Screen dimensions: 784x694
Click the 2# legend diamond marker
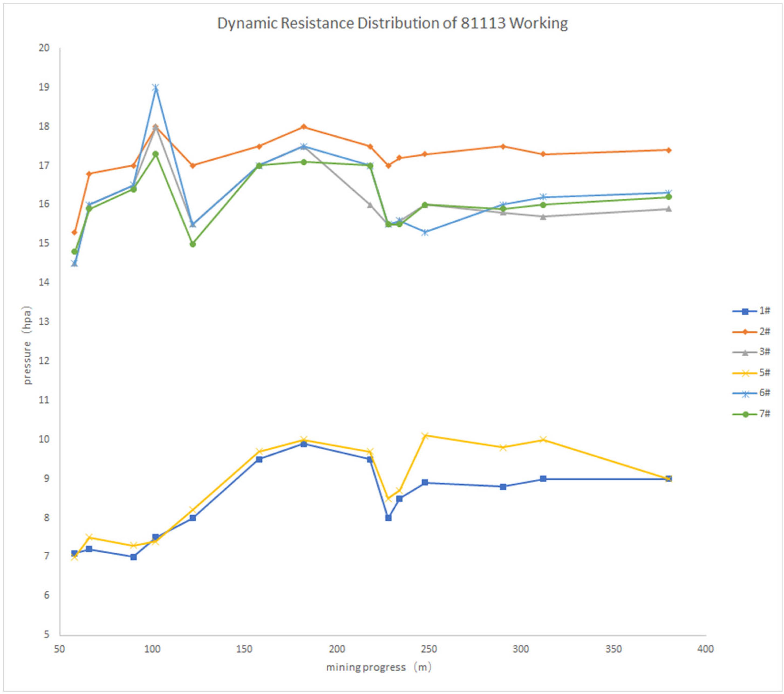pos(745,332)
